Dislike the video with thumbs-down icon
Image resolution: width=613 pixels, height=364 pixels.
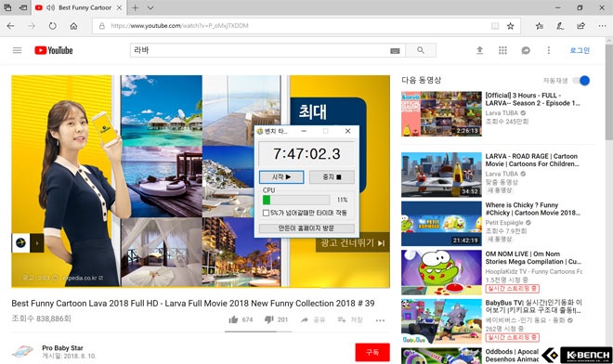[x=268, y=319]
